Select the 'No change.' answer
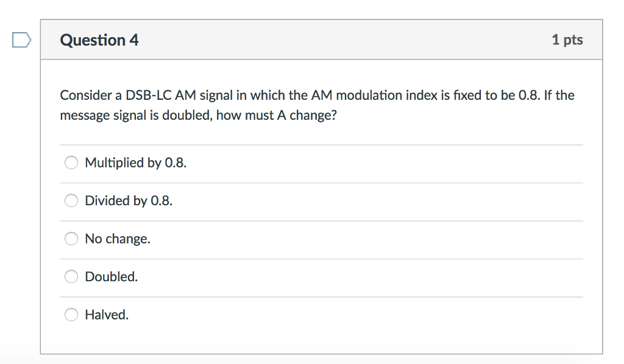 click(x=71, y=239)
